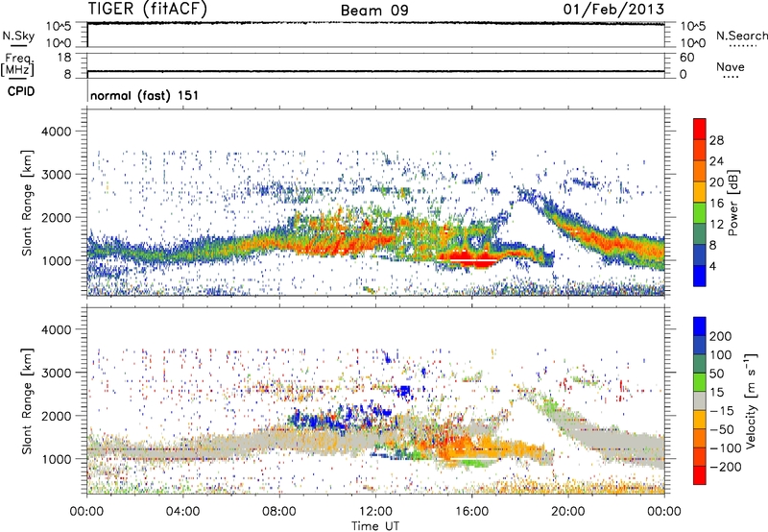Click the 'N.Search' legend label
This screenshot has height=532, width=768.
[741, 36]
